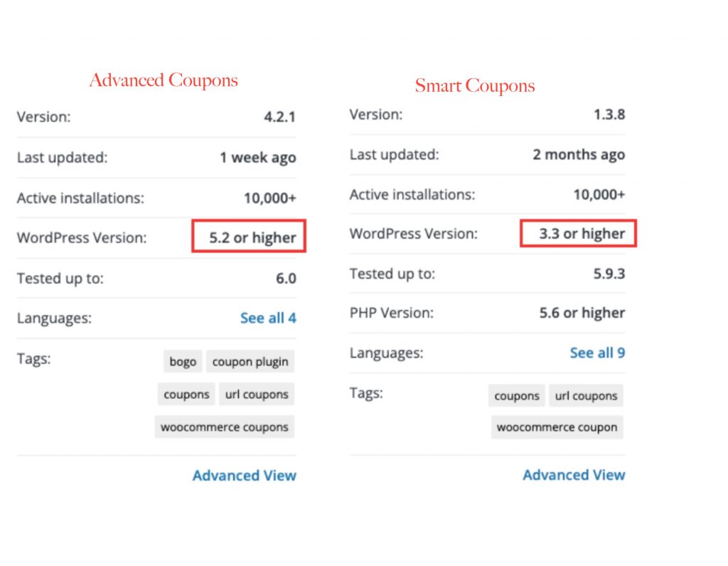Click "Languages:" label in Advanced Coupons panel
Screen dimensions: 728x566
(54, 318)
